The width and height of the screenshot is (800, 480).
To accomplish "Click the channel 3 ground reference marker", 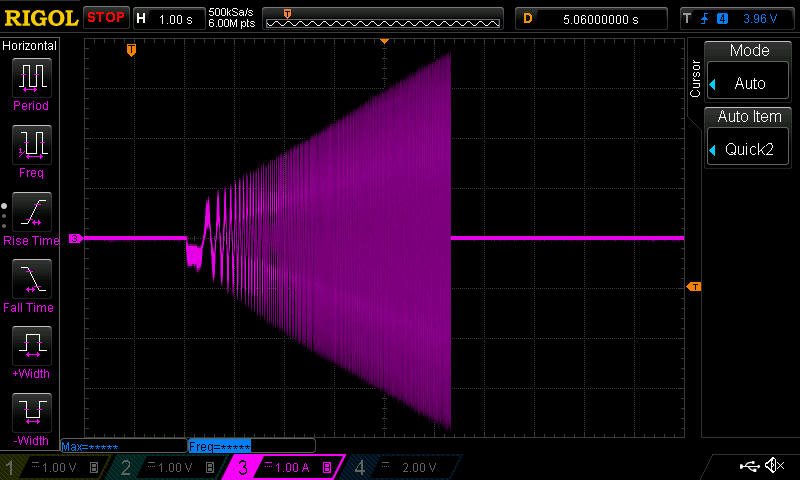I will tap(75, 238).
